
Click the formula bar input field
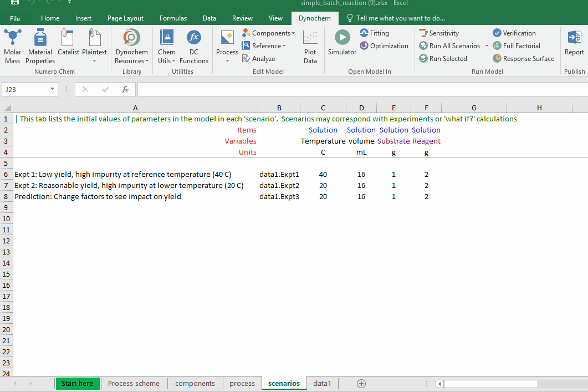pyautogui.click(x=360, y=89)
